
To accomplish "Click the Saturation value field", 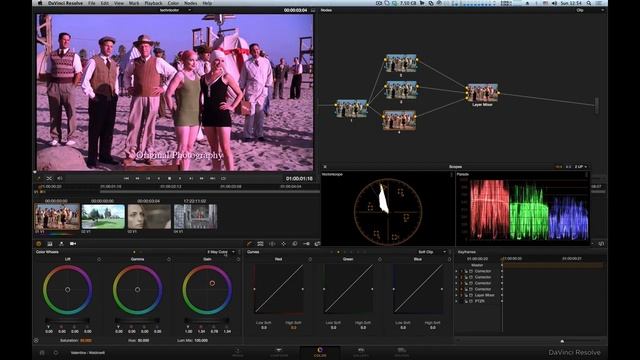I will coord(86,340).
